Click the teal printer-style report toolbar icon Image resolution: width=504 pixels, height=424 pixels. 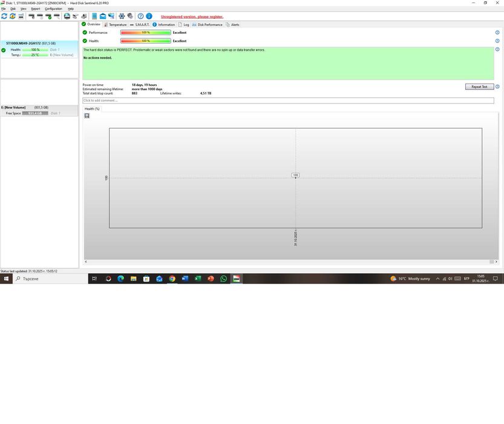coord(67,16)
